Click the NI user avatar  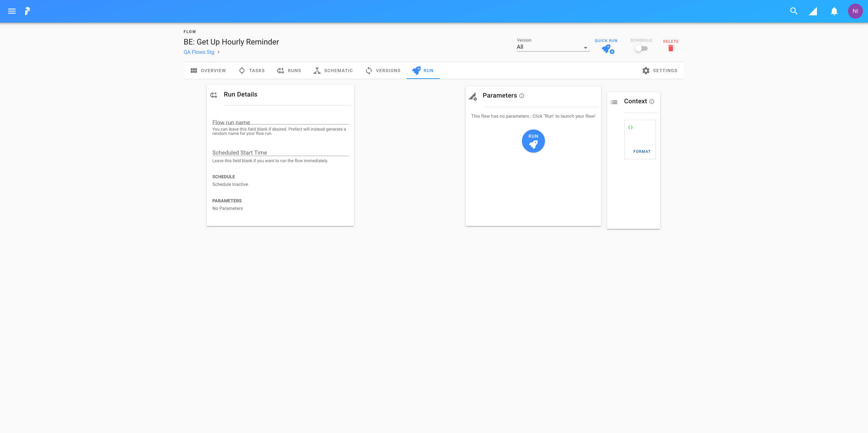click(x=856, y=11)
